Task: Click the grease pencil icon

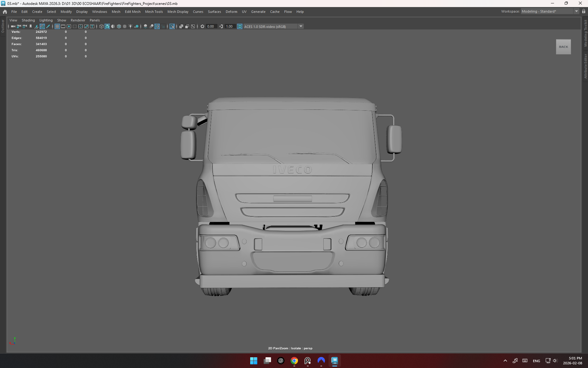Action: point(48,26)
